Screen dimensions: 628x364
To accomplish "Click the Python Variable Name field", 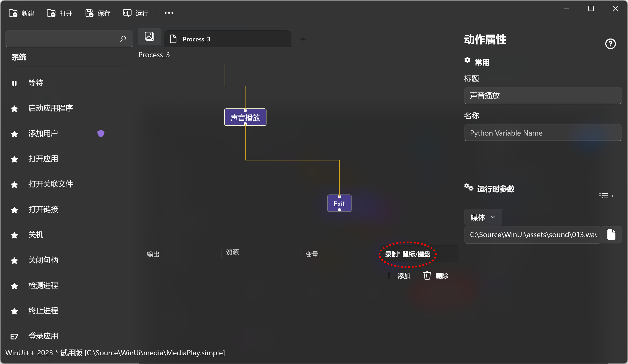I will tap(542, 133).
